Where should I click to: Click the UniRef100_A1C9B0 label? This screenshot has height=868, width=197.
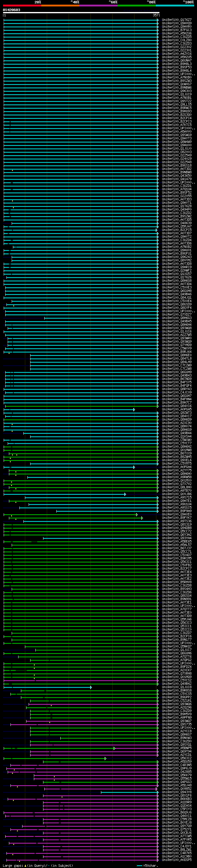(177, 856)
